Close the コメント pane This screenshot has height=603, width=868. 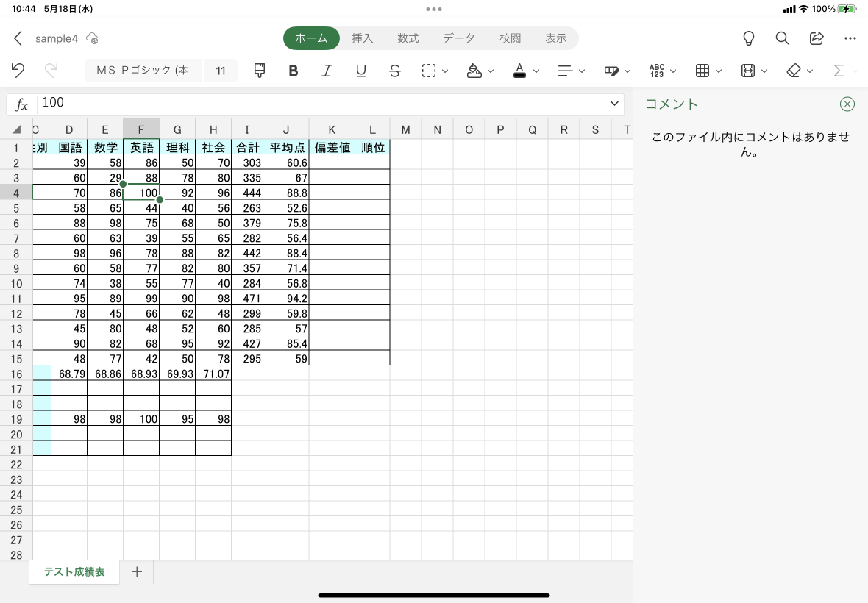847,104
